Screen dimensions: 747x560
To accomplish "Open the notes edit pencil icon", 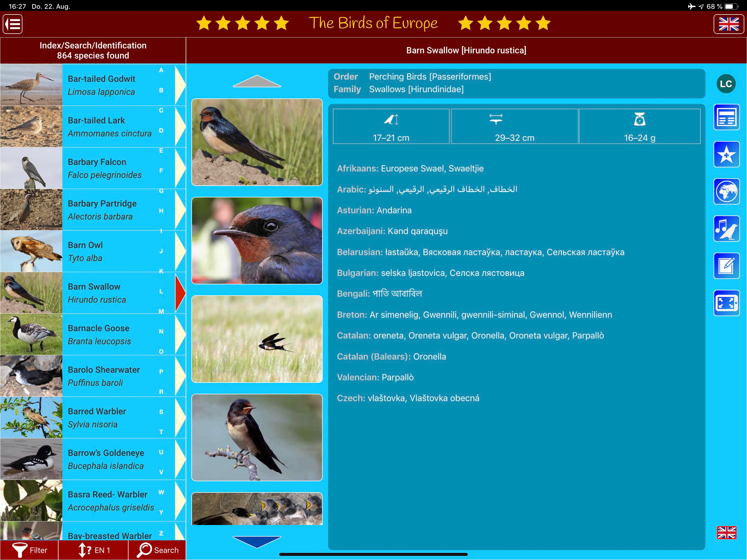I will coord(727,266).
